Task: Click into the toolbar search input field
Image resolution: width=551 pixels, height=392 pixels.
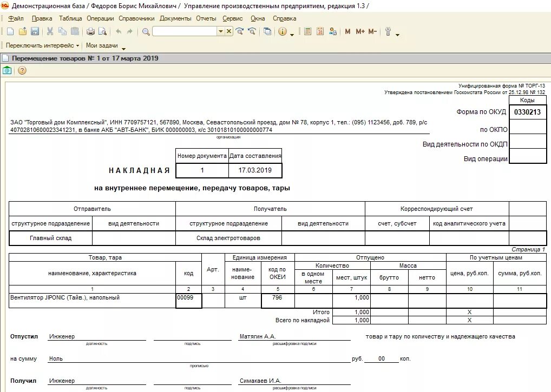Action: click(x=185, y=31)
